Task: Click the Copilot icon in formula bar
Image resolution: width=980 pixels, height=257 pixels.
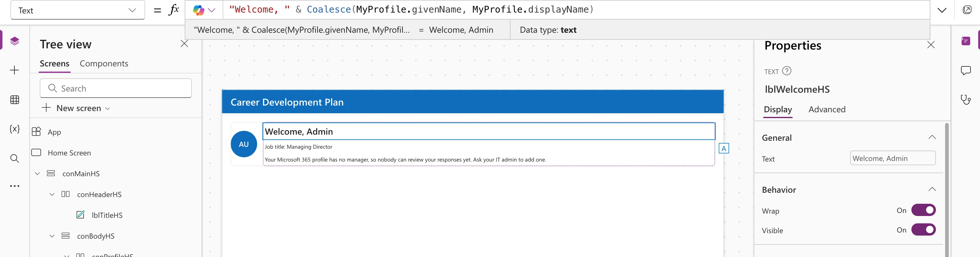Action: (x=198, y=10)
